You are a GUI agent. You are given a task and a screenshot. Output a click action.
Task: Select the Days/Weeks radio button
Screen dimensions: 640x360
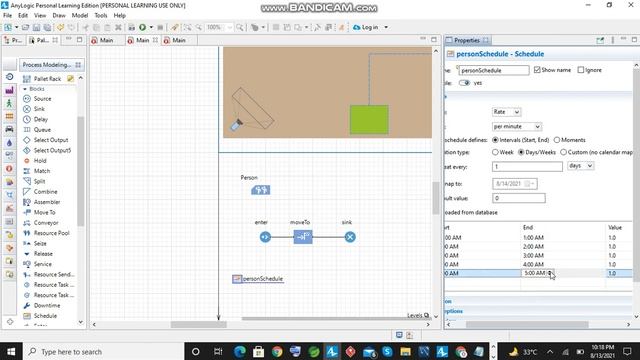click(521, 152)
